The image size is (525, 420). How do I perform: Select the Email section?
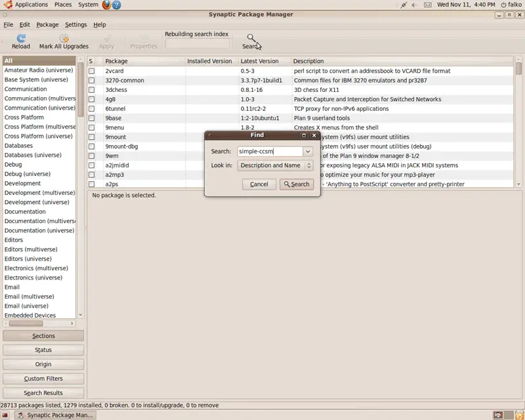click(39, 287)
